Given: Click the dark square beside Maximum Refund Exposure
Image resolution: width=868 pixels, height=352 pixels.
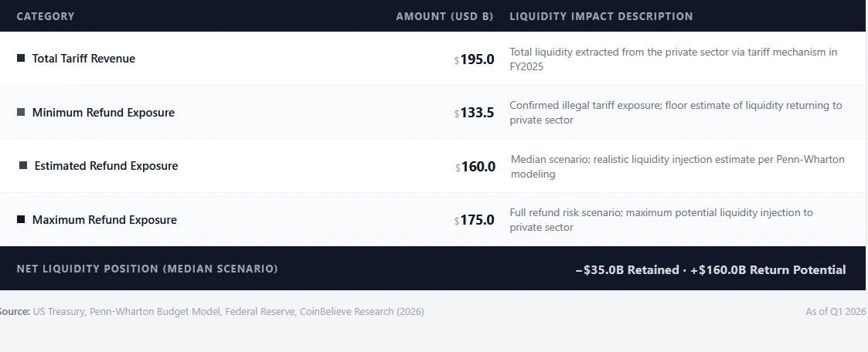Looking at the screenshot, I should (x=21, y=219).
